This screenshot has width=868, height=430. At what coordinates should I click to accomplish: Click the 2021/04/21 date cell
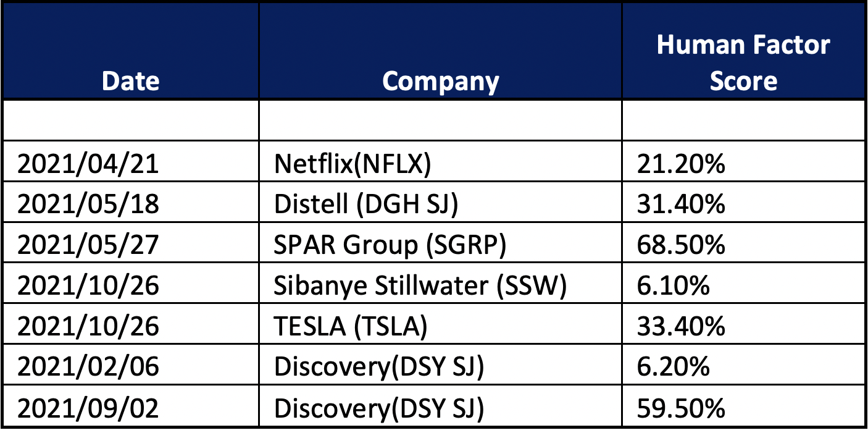click(x=88, y=164)
